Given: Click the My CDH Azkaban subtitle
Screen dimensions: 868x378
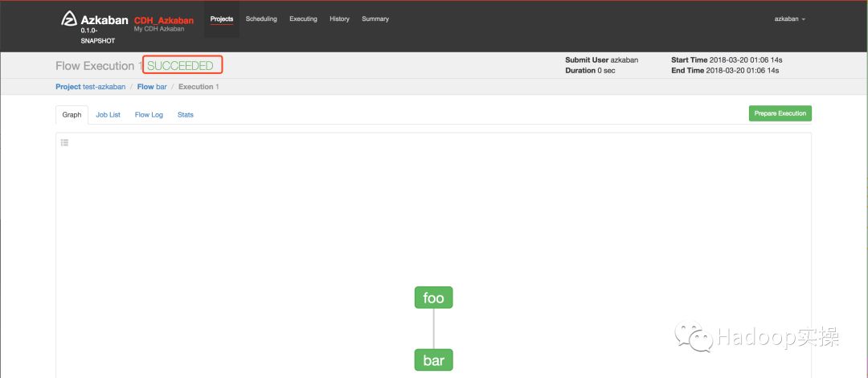Looking at the screenshot, I should pos(159,29).
